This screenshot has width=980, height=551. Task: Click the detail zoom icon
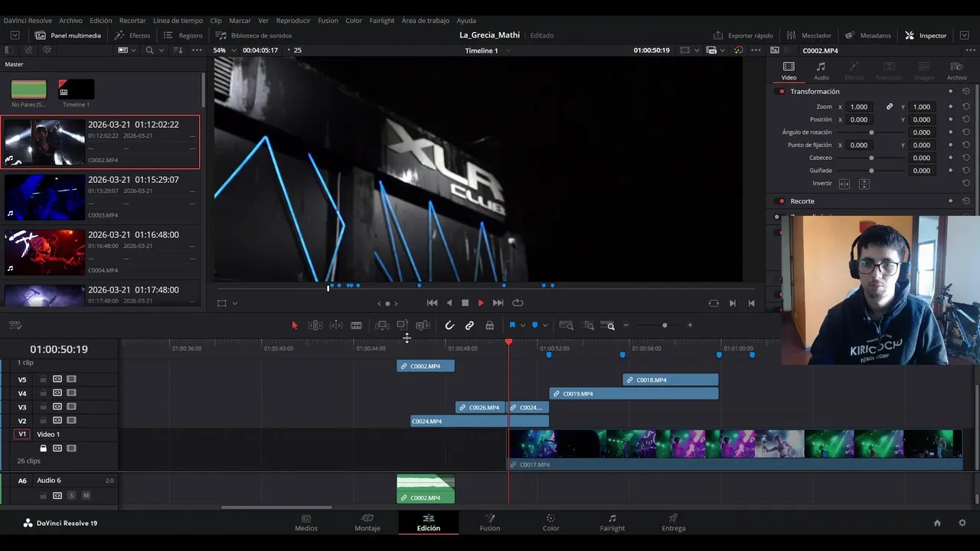pyautogui.click(x=589, y=325)
